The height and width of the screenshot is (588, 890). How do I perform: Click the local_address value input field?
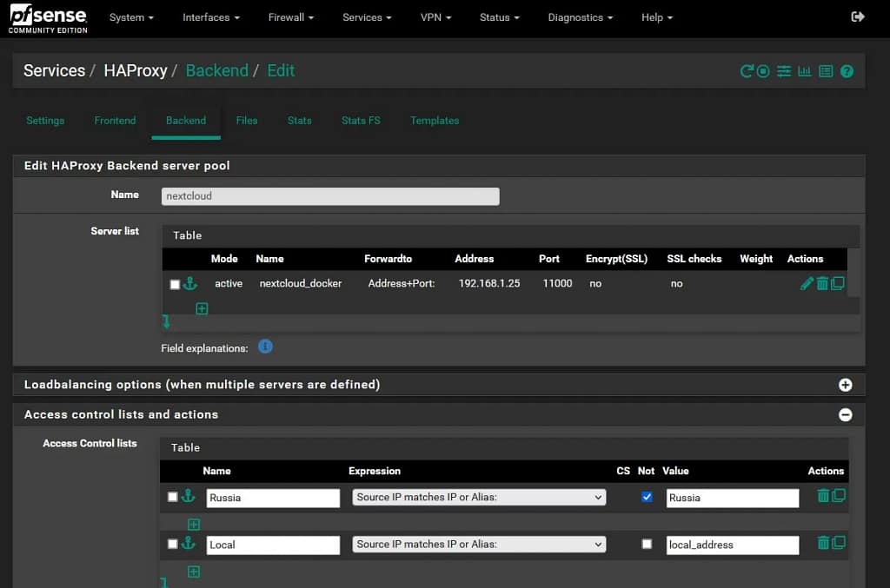point(732,545)
